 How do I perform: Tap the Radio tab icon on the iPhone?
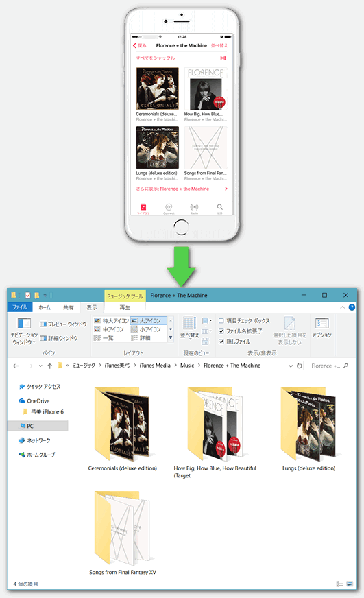194,208
